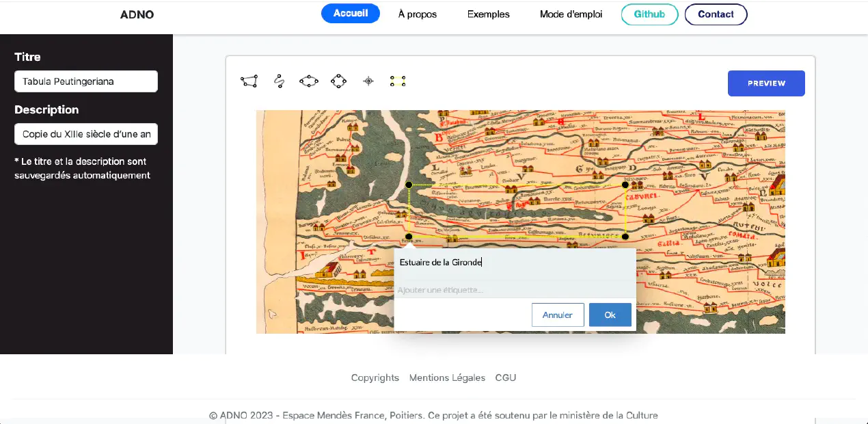The height and width of the screenshot is (424, 868).
Task: Select the point marker tool
Action: (x=368, y=81)
